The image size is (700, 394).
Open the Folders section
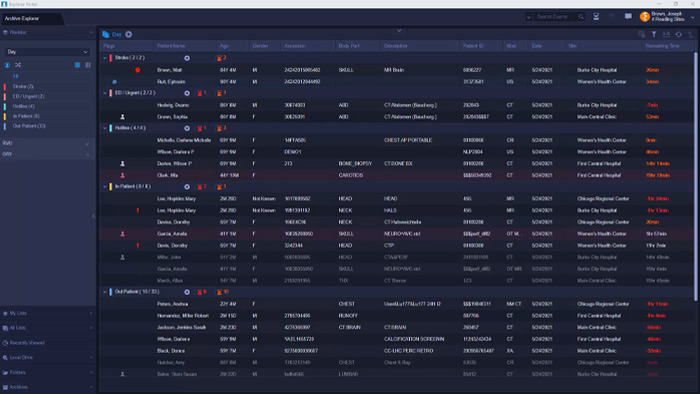47,372
